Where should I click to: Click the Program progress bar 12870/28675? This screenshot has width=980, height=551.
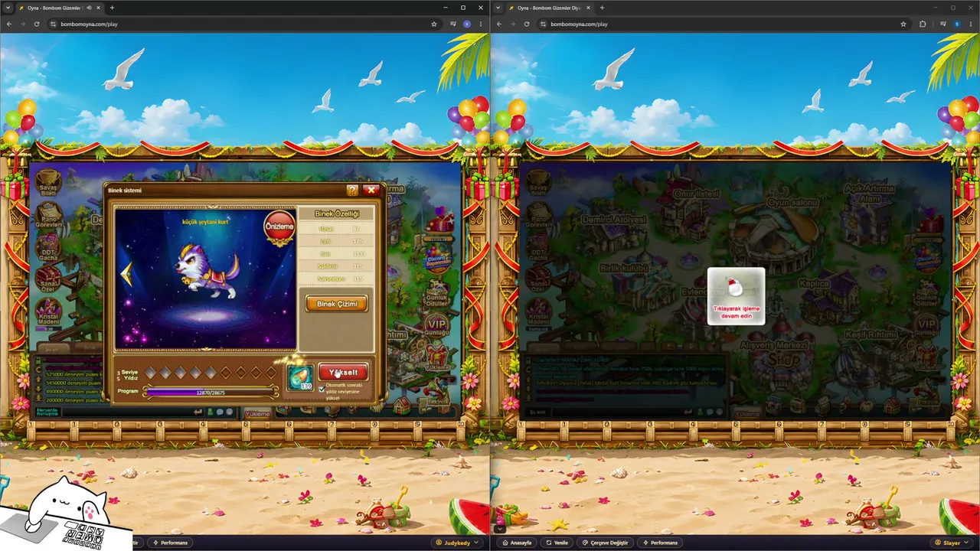(211, 392)
